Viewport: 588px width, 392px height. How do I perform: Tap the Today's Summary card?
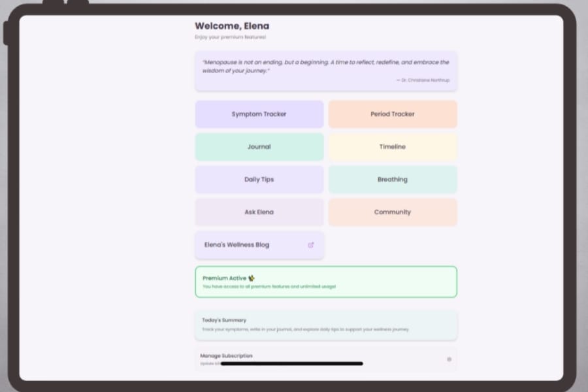click(326, 325)
